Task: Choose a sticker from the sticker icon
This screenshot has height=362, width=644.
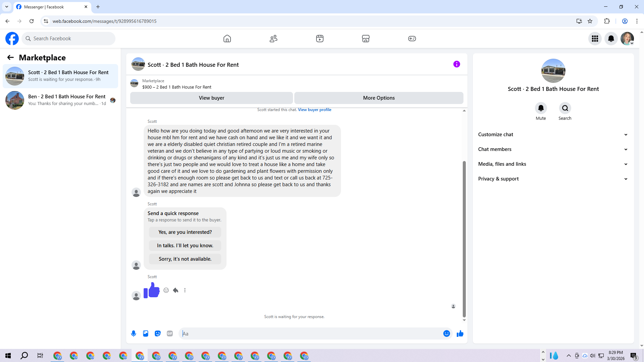Action: pos(158,333)
